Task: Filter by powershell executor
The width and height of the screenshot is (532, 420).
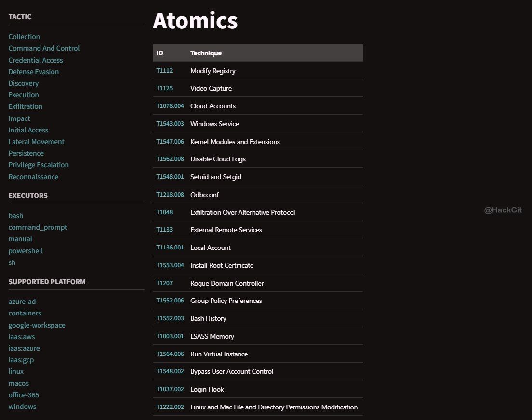Action: (x=26, y=251)
